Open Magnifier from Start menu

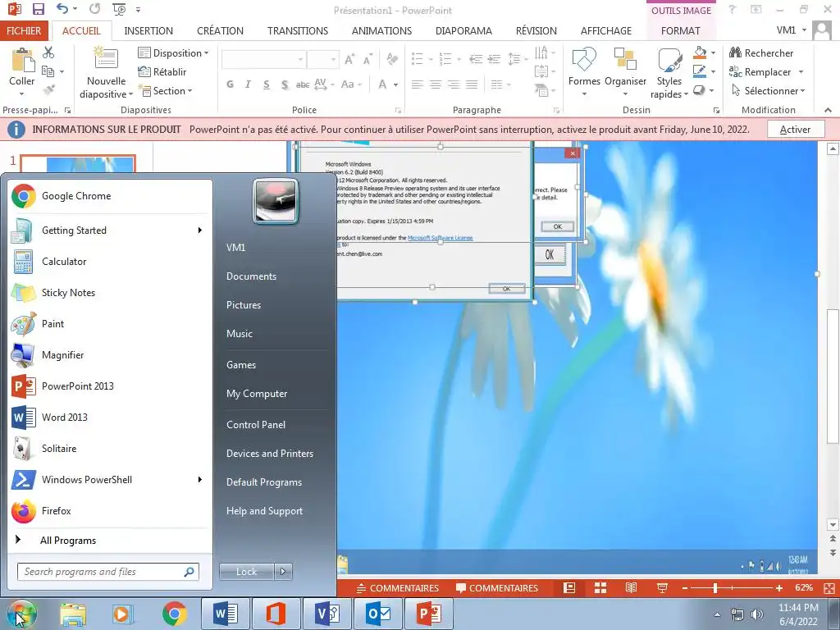[111, 354]
